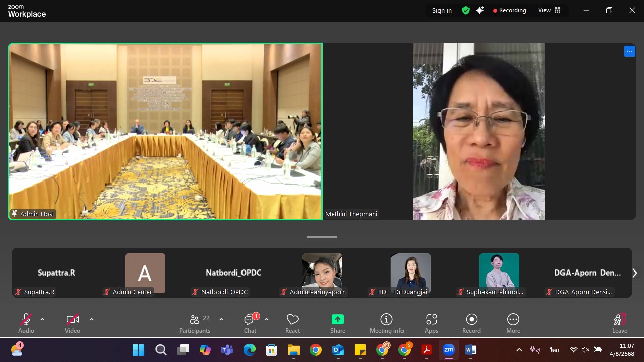The image size is (644, 362).
Task: Click the green encryption shield icon
Action: (466, 10)
